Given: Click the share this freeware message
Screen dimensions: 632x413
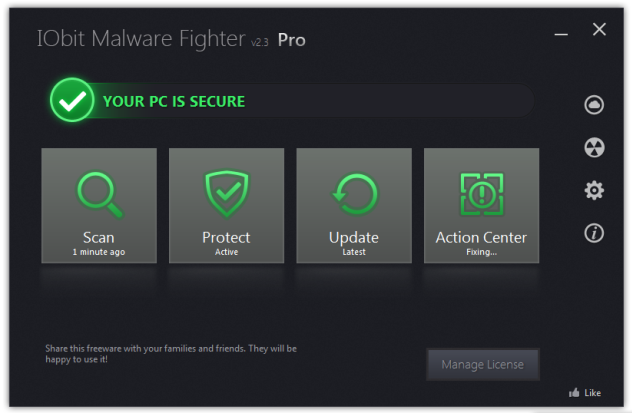Looking at the screenshot, I should click(171, 354).
